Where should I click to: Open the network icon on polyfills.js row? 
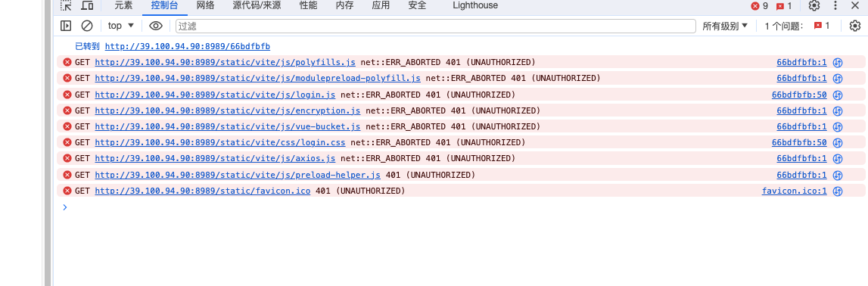pyautogui.click(x=838, y=63)
